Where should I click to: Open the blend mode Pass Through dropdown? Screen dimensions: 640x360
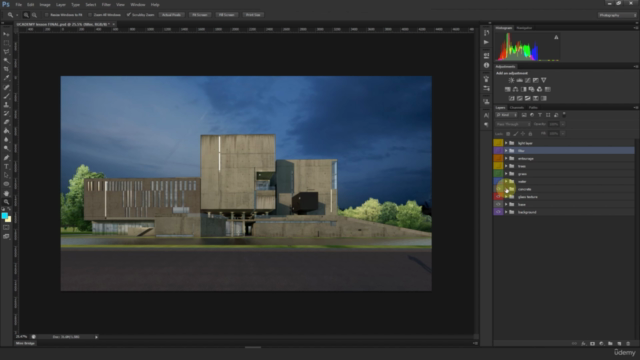(x=513, y=124)
